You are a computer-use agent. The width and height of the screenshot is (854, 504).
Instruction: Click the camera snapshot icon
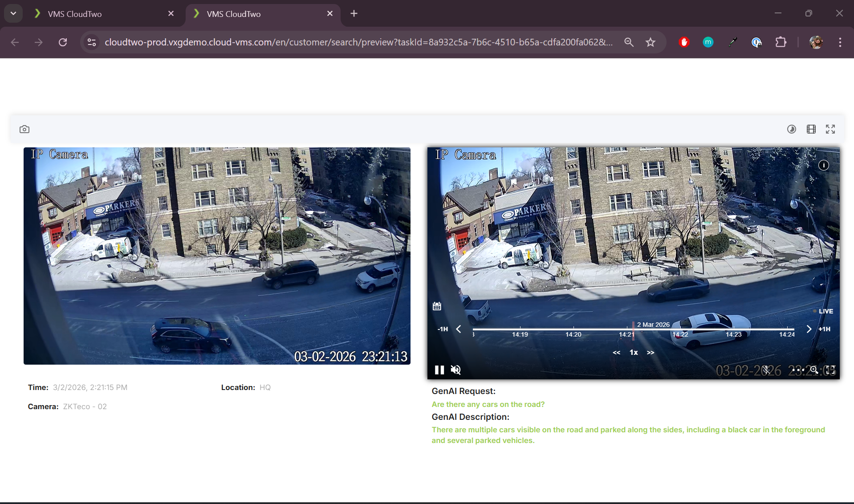pyautogui.click(x=24, y=129)
